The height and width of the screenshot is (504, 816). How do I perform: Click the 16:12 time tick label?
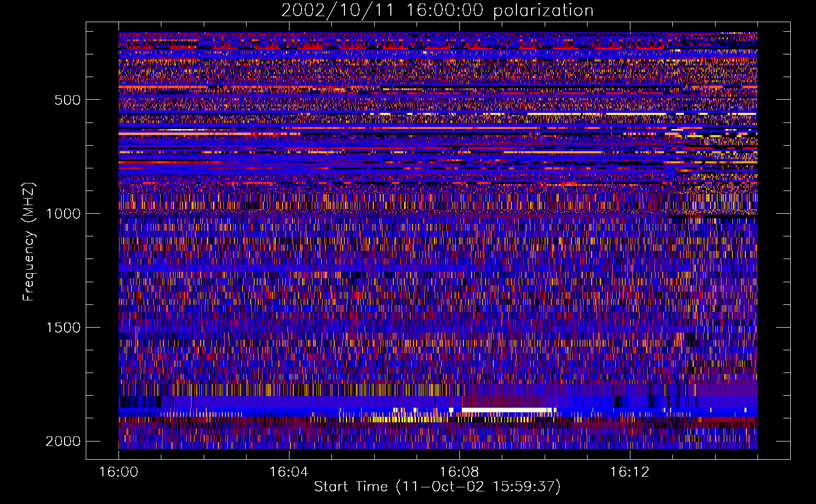[x=630, y=472]
